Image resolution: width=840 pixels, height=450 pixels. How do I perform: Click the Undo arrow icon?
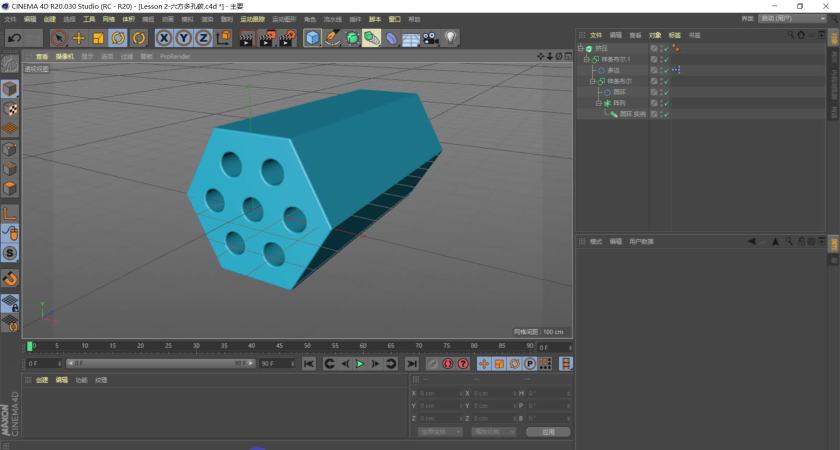[15, 38]
